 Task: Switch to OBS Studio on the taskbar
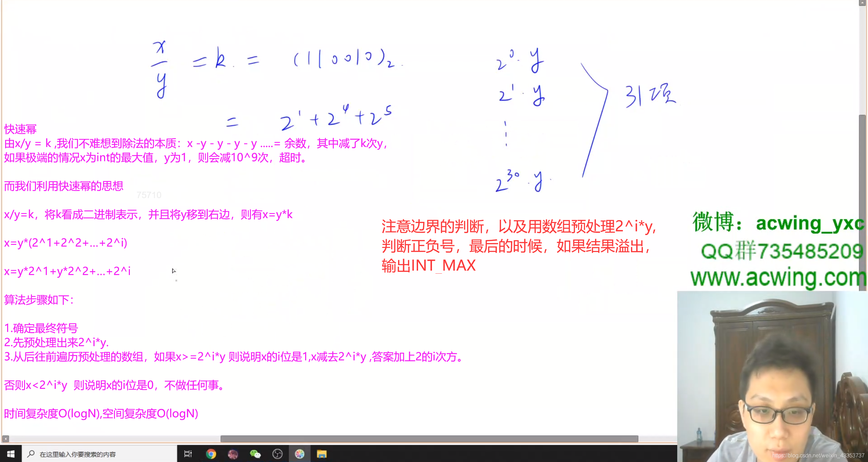[277, 454]
